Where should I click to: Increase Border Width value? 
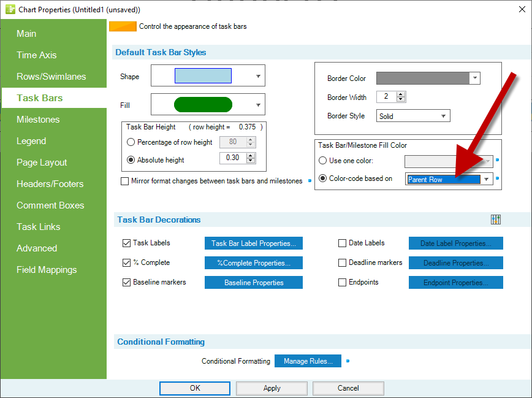coord(401,94)
